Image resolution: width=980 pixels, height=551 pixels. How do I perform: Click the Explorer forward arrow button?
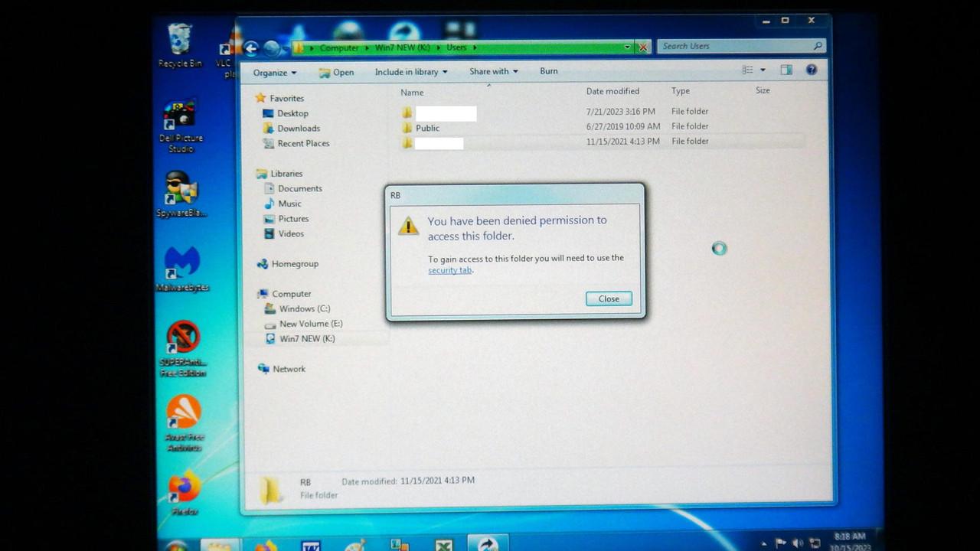272,49
